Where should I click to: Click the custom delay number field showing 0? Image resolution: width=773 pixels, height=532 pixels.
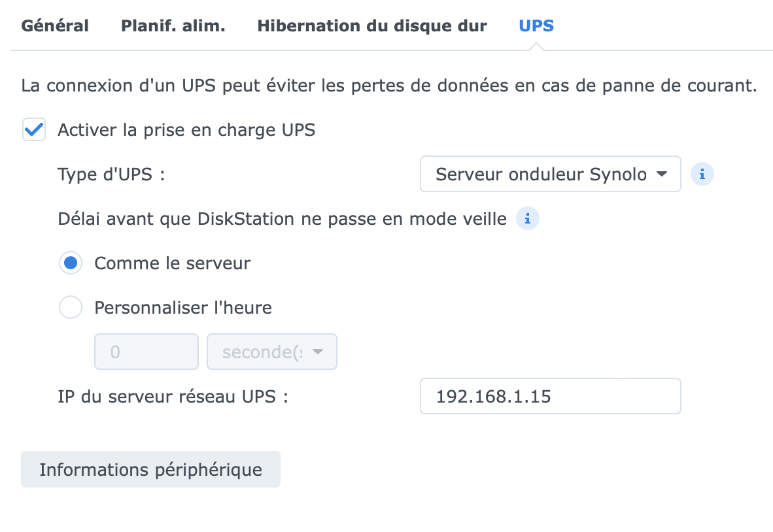pos(146,352)
